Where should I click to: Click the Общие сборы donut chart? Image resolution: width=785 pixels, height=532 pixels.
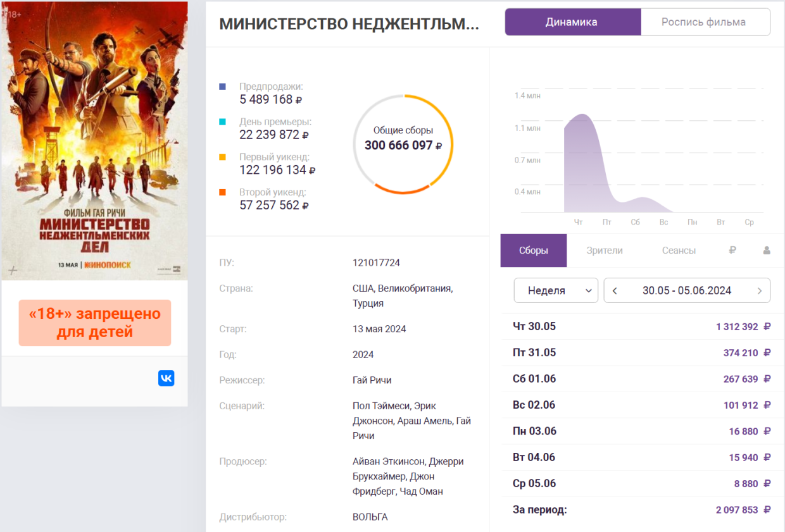403,144
